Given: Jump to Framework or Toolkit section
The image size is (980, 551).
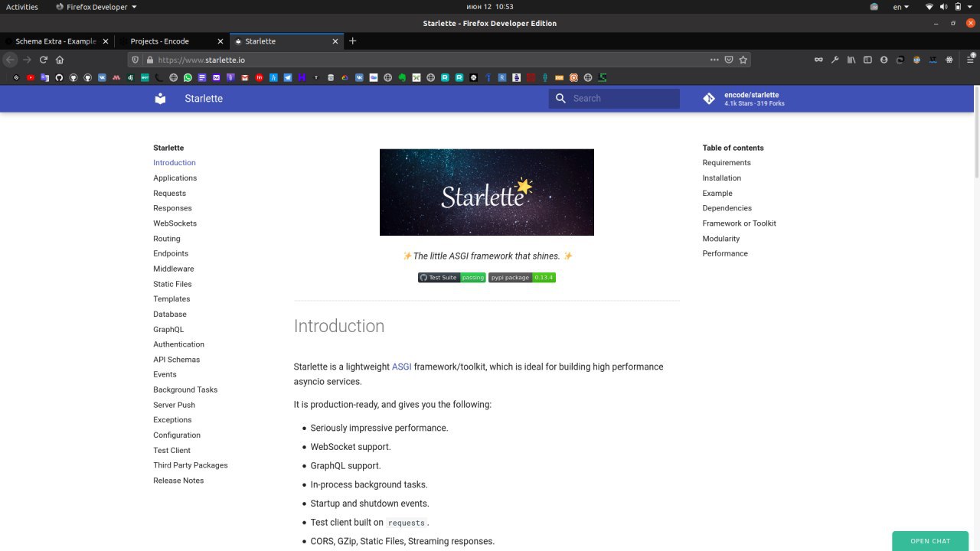Looking at the screenshot, I should point(740,223).
